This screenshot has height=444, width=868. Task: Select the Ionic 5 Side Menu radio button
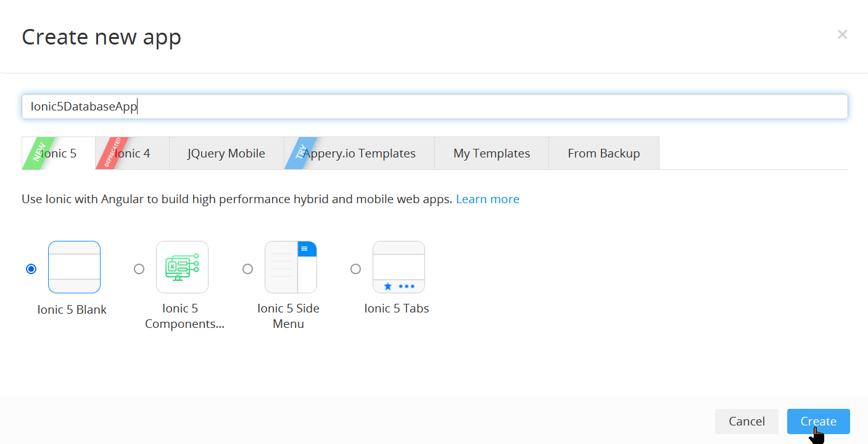pos(247,269)
